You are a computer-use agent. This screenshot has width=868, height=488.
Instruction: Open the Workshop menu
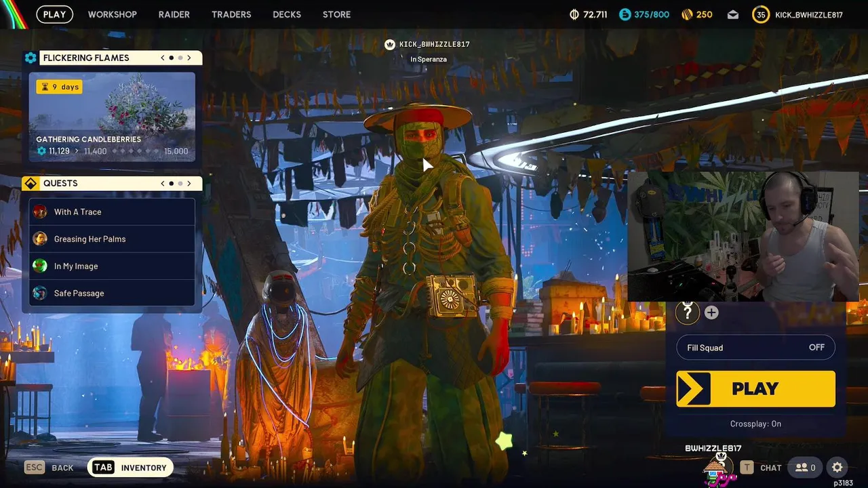tap(112, 14)
